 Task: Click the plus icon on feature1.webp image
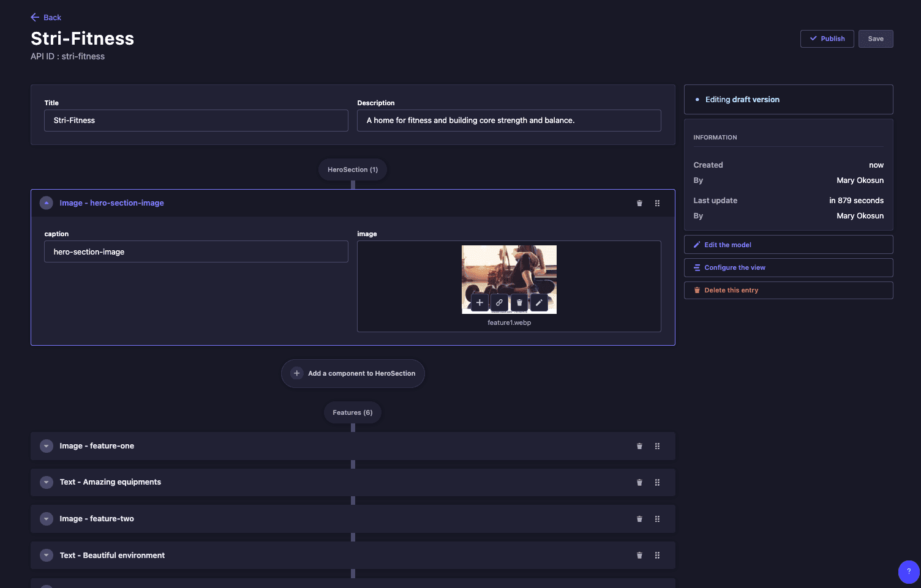(x=479, y=302)
